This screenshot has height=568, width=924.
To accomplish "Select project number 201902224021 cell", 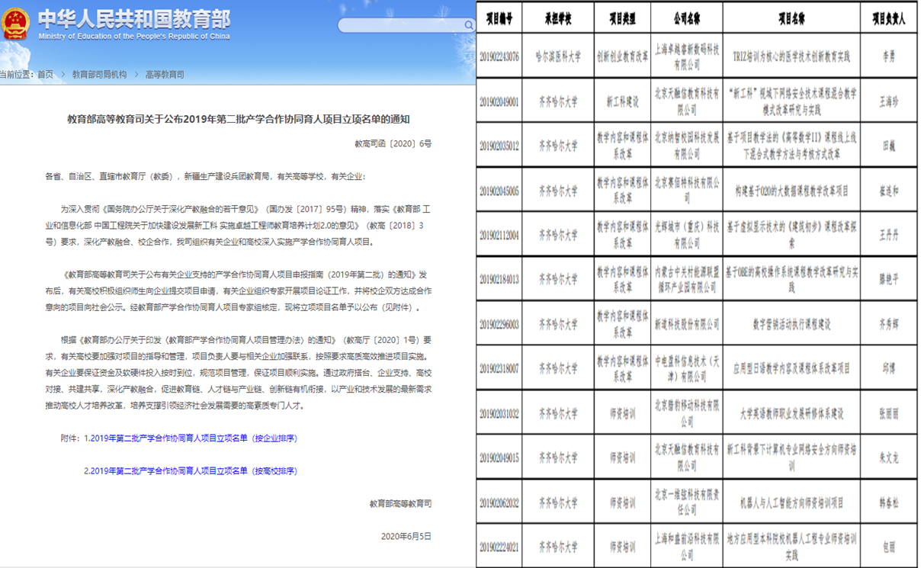I will (499, 547).
